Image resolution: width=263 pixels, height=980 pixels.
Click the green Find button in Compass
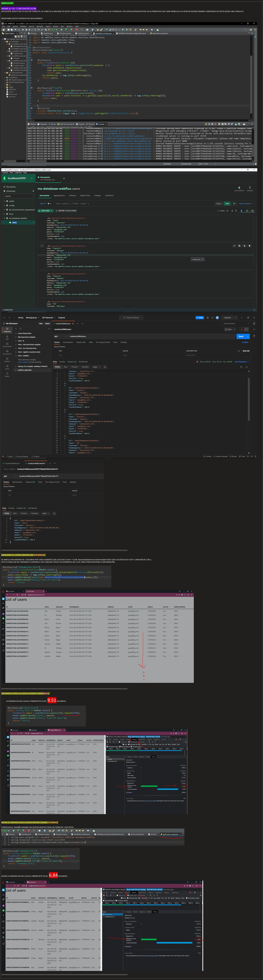click(227, 204)
